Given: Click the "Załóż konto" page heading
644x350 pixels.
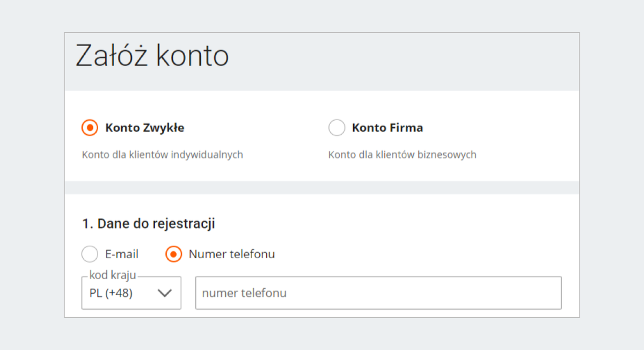Looking at the screenshot, I should click(152, 56).
